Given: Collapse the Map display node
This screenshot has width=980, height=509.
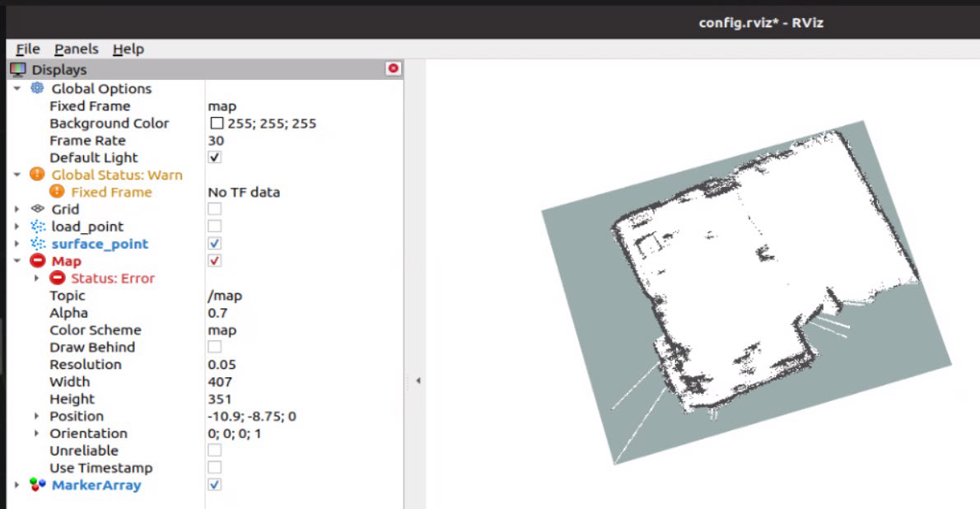Looking at the screenshot, I should (x=16, y=261).
